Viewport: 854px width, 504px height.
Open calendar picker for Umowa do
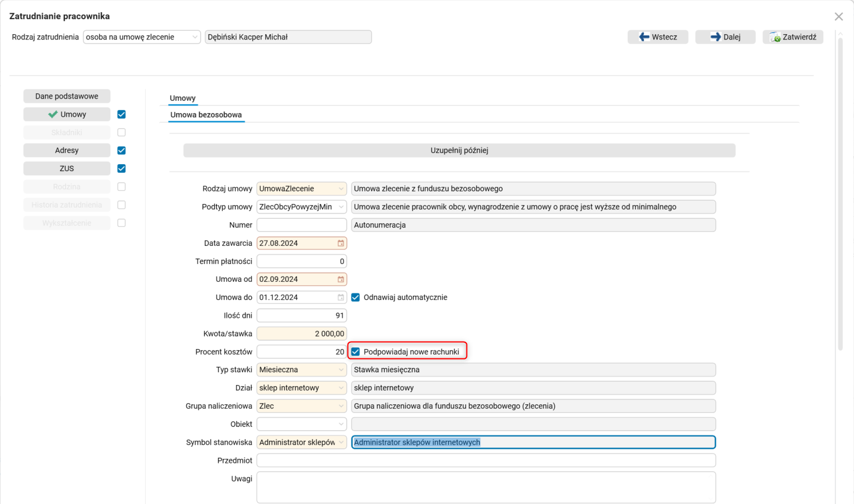tap(341, 298)
